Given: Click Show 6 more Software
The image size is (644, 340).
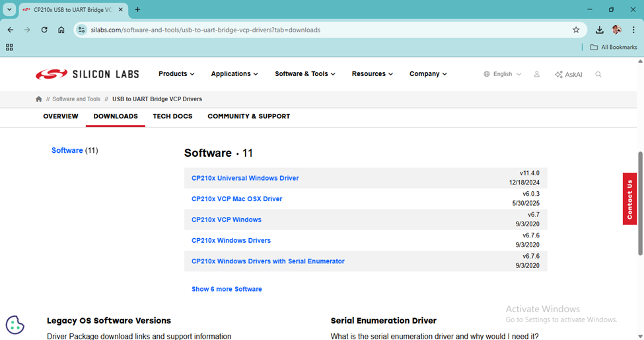Looking at the screenshot, I should coord(227,289).
